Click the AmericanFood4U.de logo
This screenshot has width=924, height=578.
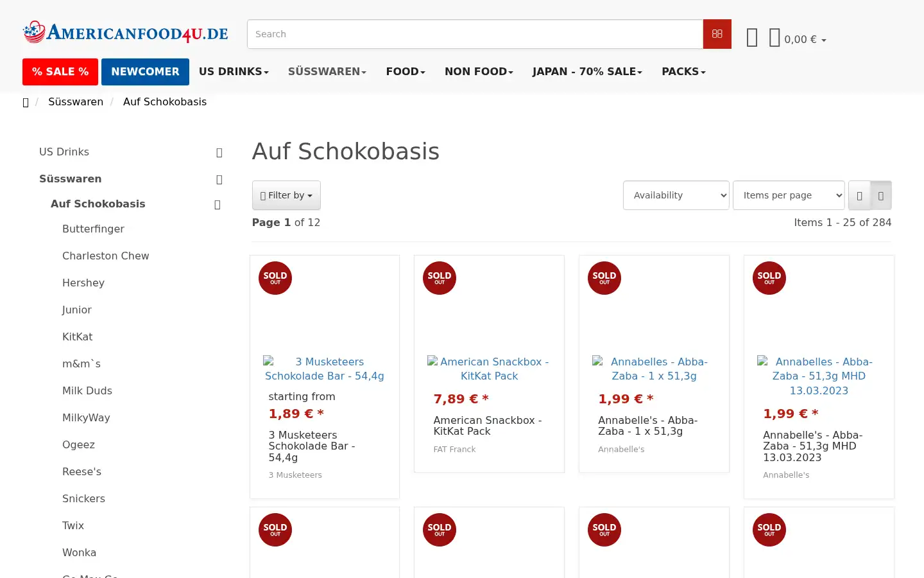click(x=126, y=32)
